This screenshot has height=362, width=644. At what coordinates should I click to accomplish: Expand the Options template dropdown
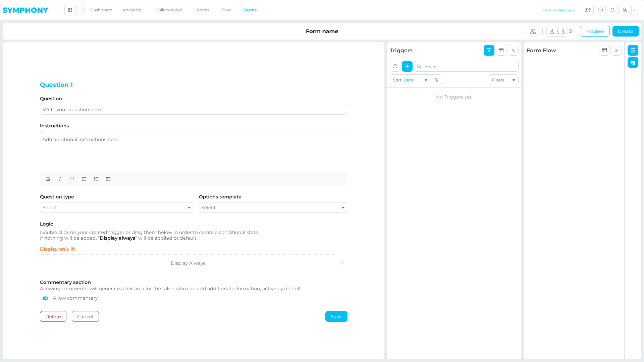[x=273, y=207]
